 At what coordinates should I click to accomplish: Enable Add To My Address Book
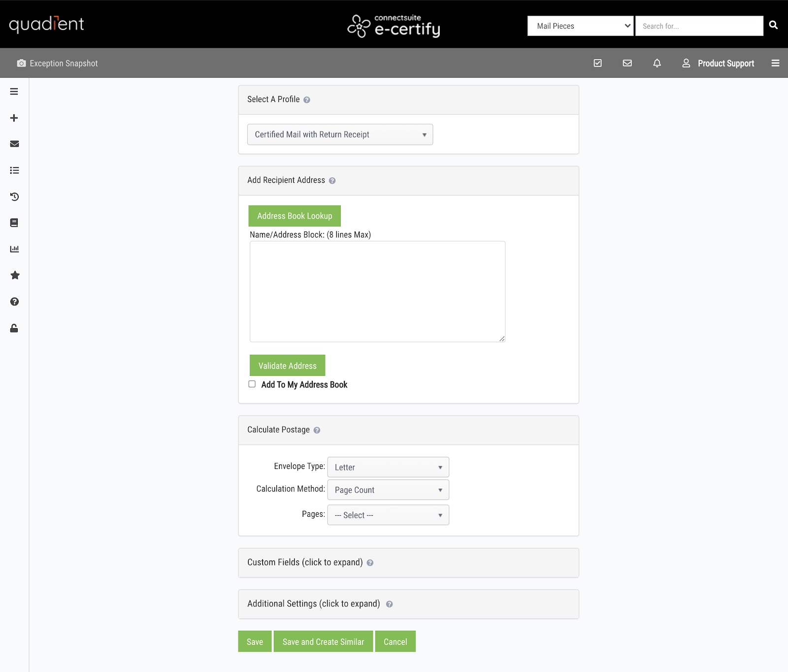tap(252, 384)
